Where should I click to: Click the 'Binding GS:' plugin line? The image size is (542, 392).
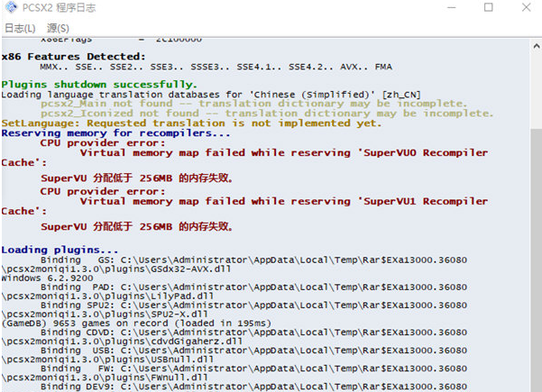pyautogui.click(x=271, y=260)
